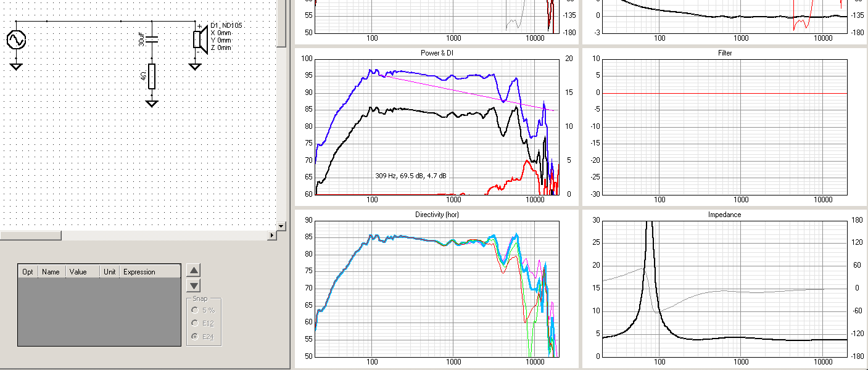The height and width of the screenshot is (370, 868).
Task: Select the 4Ω resistor component
Action: click(152, 76)
